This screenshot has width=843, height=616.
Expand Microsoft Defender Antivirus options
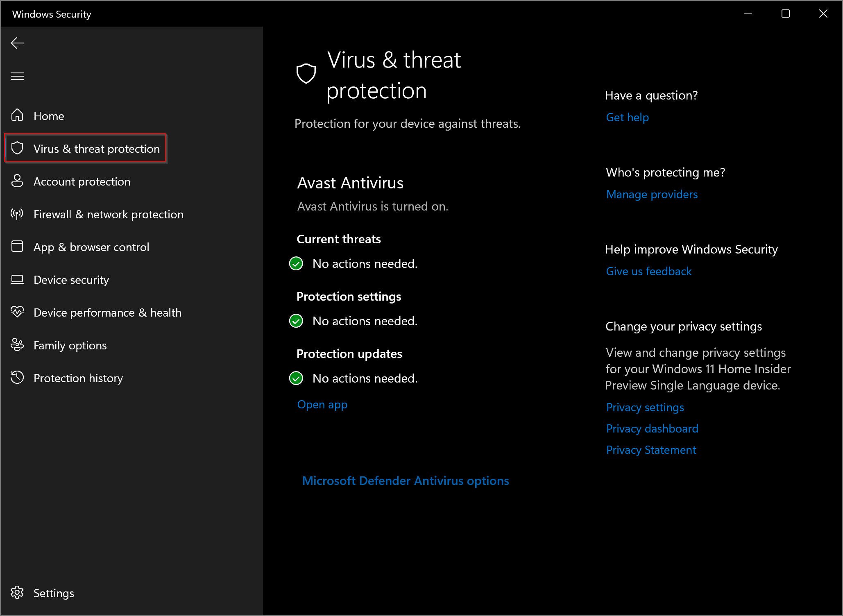coord(406,481)
